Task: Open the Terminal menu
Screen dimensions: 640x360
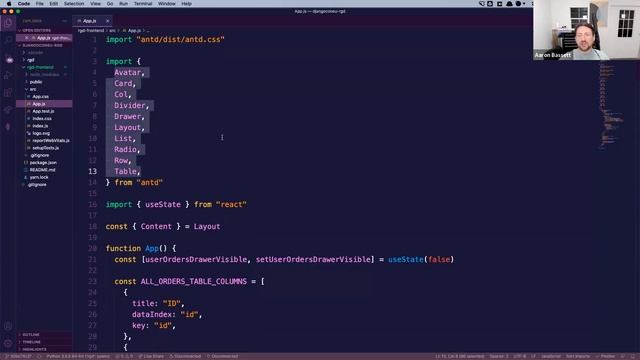Action: point(143,4)
